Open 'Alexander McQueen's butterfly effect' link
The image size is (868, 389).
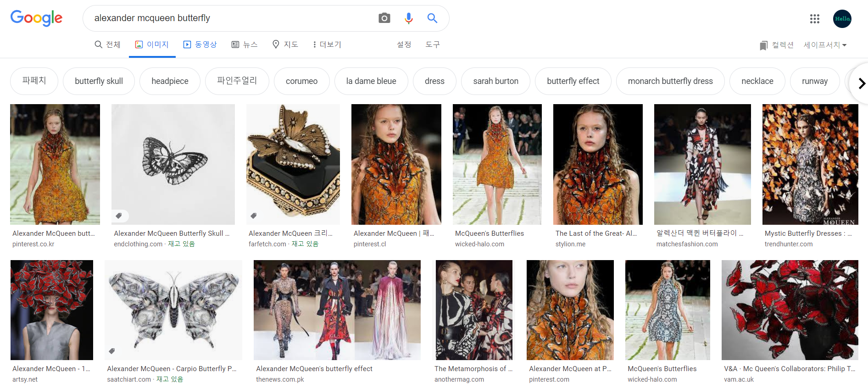tap(314, 369)
